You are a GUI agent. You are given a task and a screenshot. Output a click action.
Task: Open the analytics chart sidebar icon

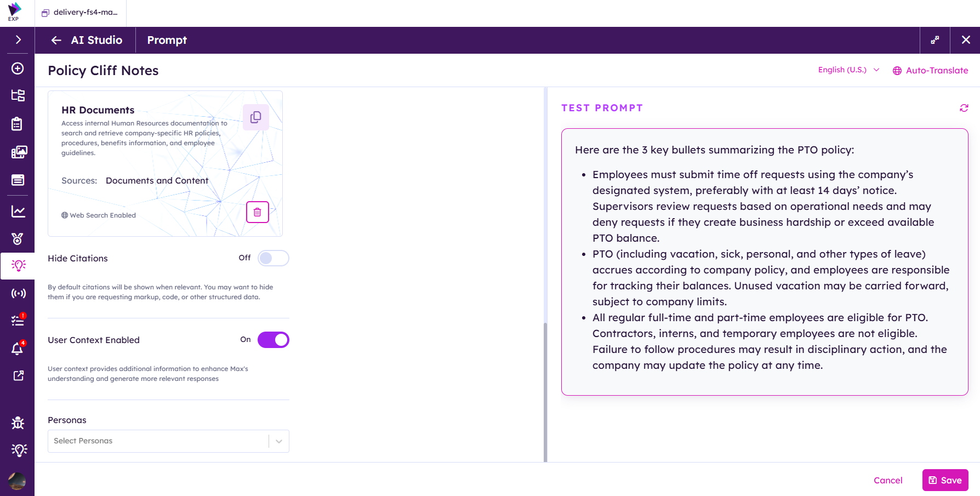coord(18,211)
